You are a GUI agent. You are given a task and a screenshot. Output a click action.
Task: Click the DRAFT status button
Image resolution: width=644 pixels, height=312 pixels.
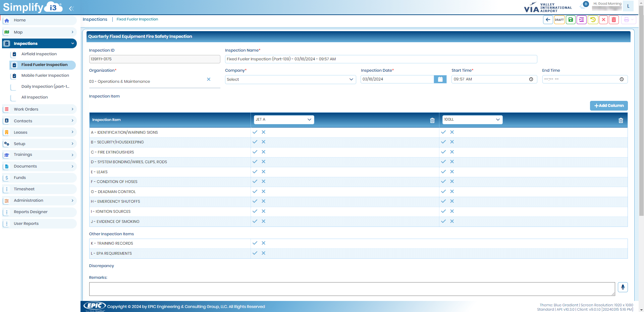(559, 20)
